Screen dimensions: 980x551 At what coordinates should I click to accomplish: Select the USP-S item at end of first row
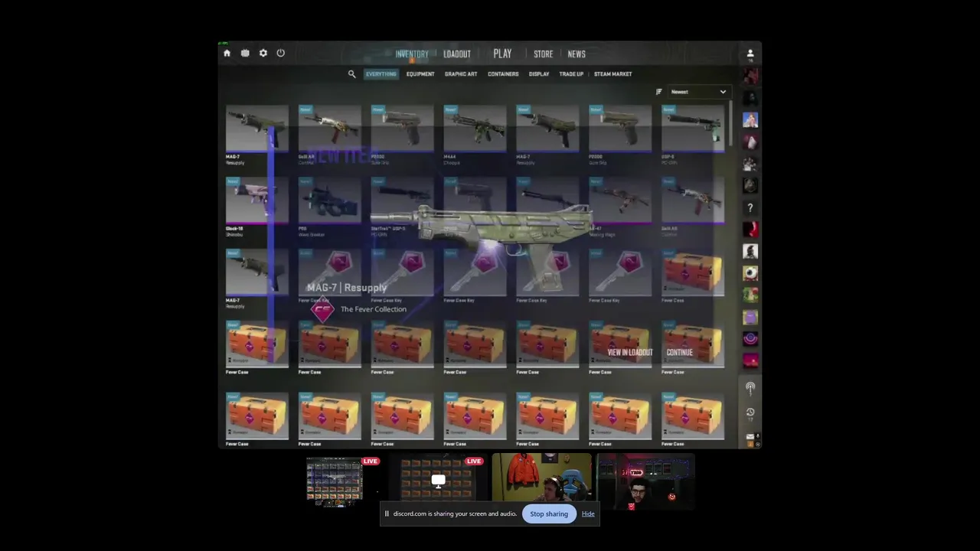693,129
